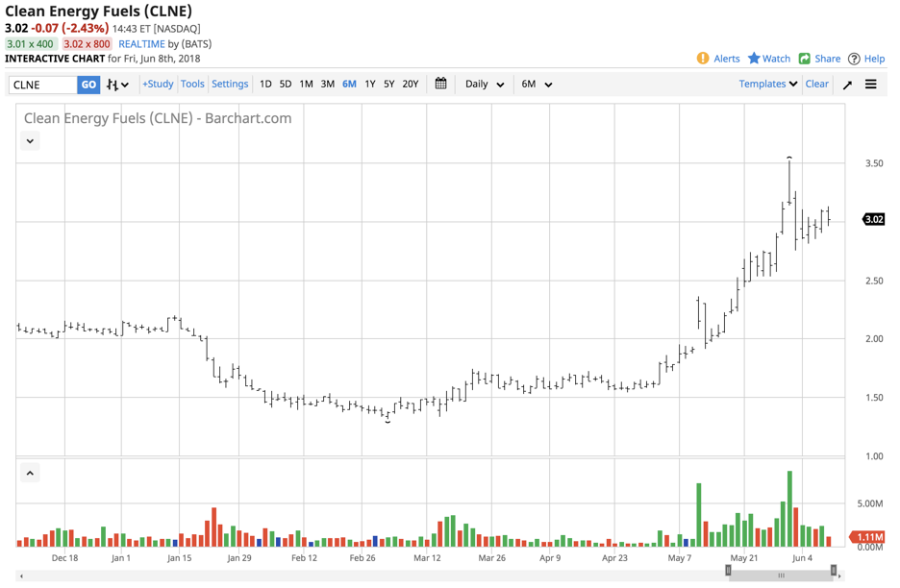The height and width of the screenshot is (588, 900).
Task: Click the right handle of range slider
Action: 834,570
